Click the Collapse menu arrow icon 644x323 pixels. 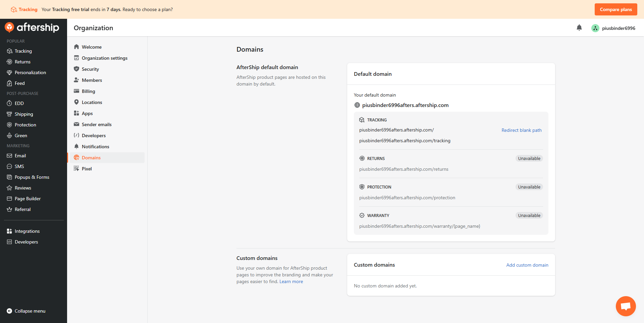click(9, 311)
